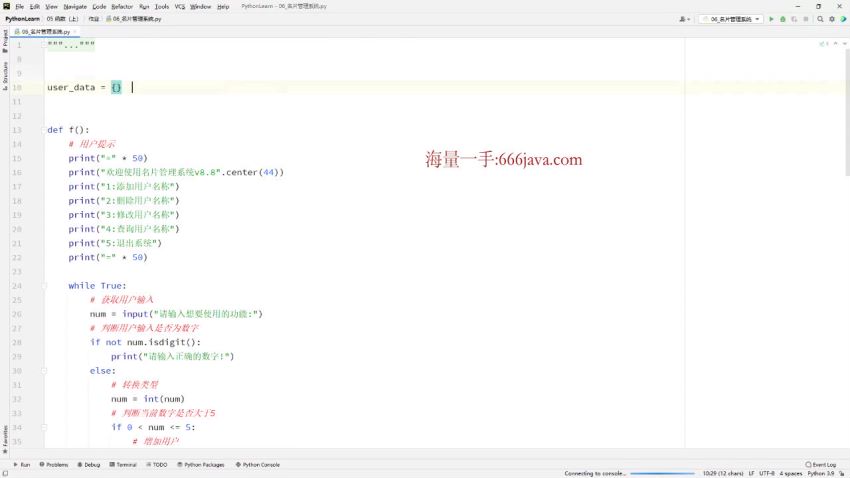The width and height of the screenshot is (850, 478).
Task: Click the user account icon
Action: click(x=684, y=19)
